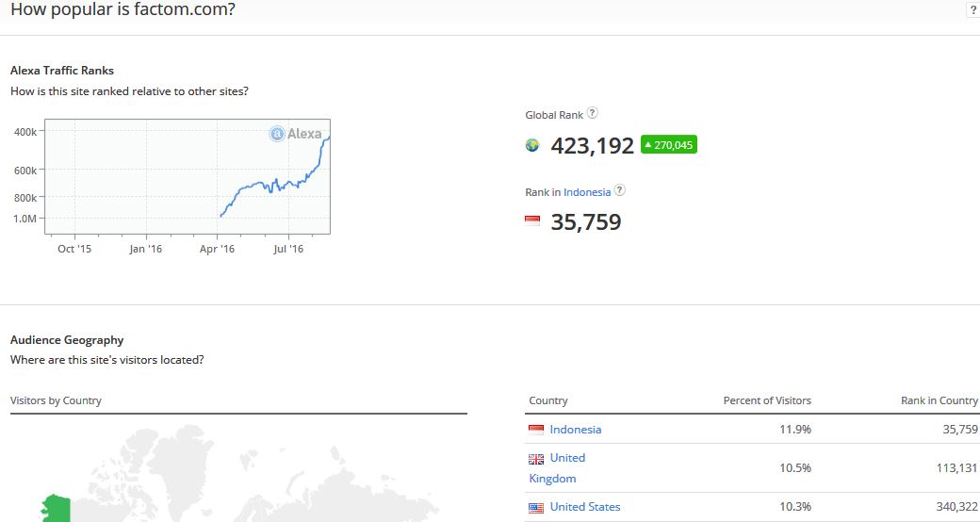Click the Rank in Country column header
Screen dimensions: 980x522
(x=939, y=400)
